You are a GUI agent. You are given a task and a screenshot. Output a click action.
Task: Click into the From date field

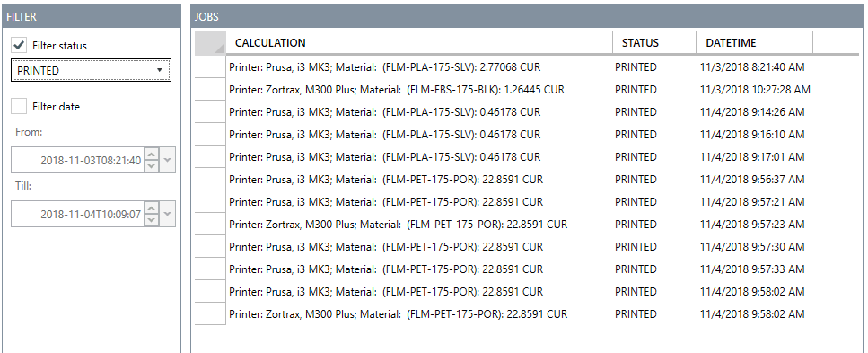click(77, 161)
